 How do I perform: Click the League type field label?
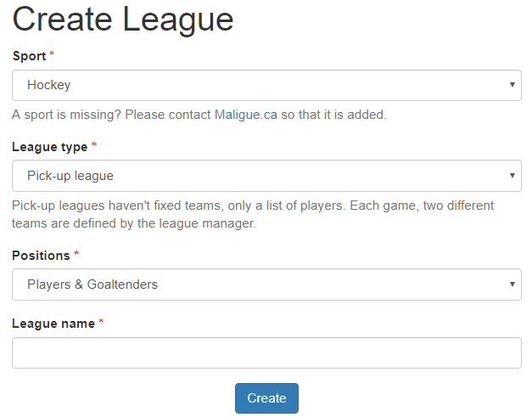50,147
